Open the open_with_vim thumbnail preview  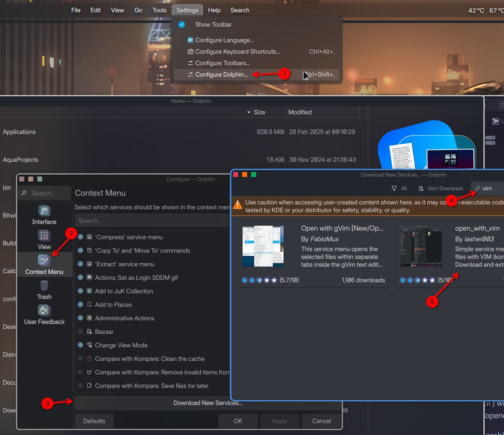421,246
